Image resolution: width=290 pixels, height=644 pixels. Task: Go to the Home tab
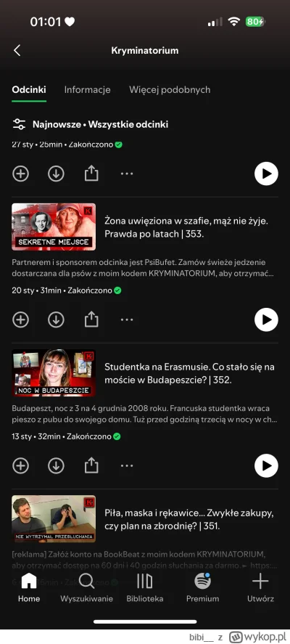click(29, 588)
